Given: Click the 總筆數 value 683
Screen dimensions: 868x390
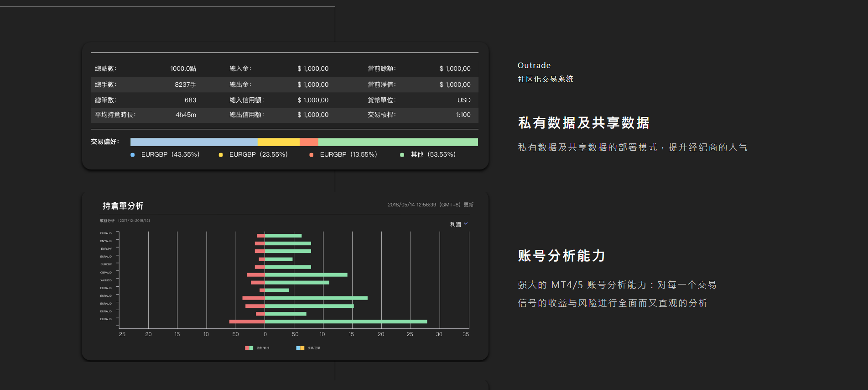Looking at the screenshot, I should click(191, 100).
